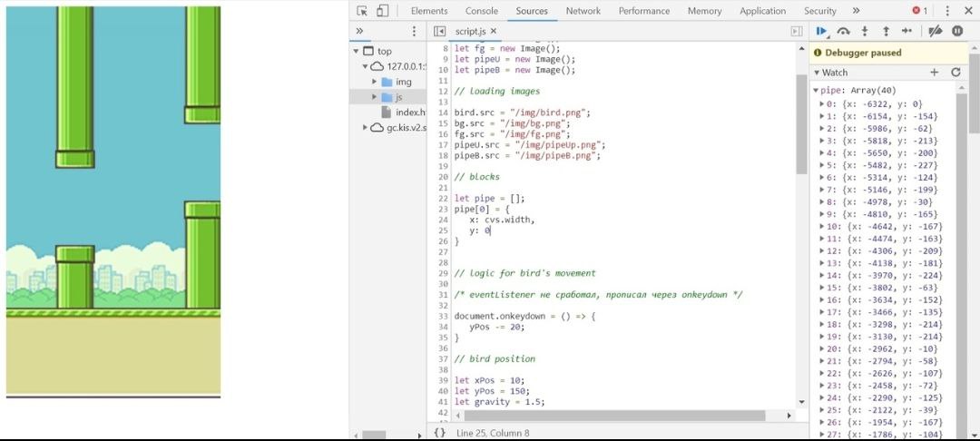The image size is (980, 441).
Task: Close the script.js editor tab
Action: tap(493, 31)
